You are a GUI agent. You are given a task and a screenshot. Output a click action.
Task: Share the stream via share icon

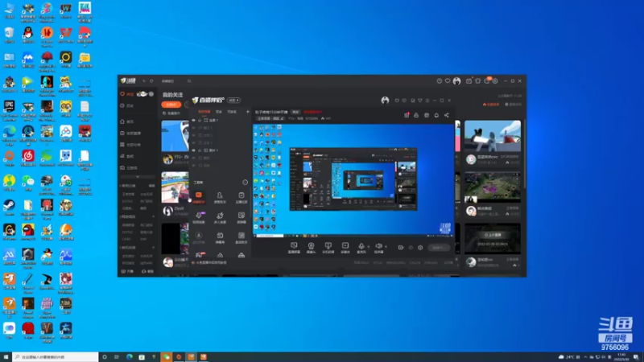pos(447,115)
